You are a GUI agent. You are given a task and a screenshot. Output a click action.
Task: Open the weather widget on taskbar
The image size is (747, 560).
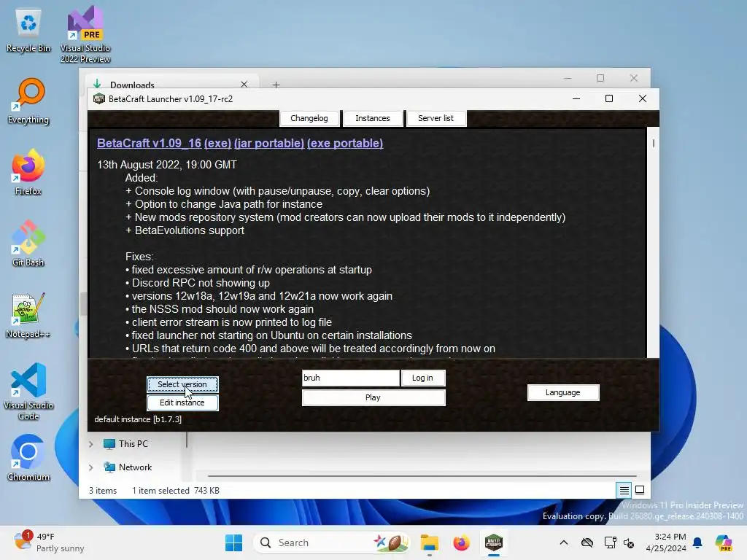(47, 542)
